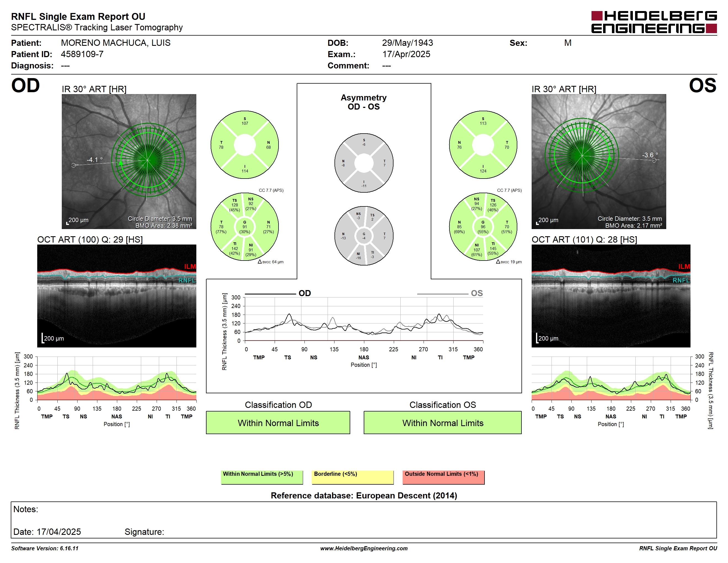Image resolution: width=728 pixels, height=563 pixels.
Task: Click the OD 'BMO Area: 2.38 mm²' label
Action: (x=164, y=225)
